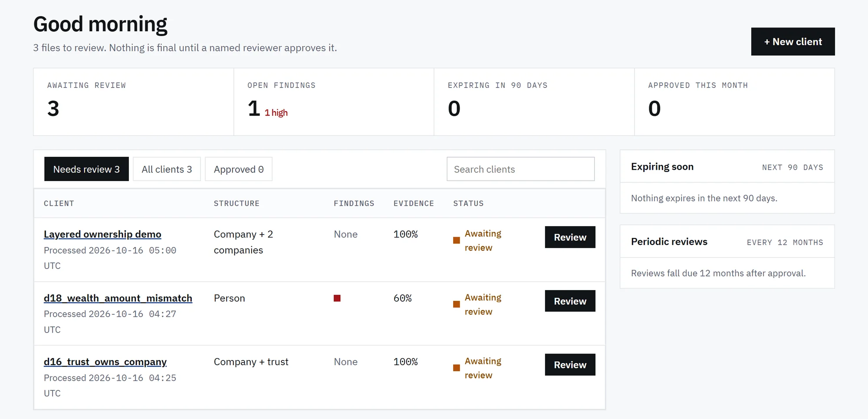Screen dimensions: 868x419
Task: Click the Good morning heading
Action: pyautogui.click(x=100, y=24)
